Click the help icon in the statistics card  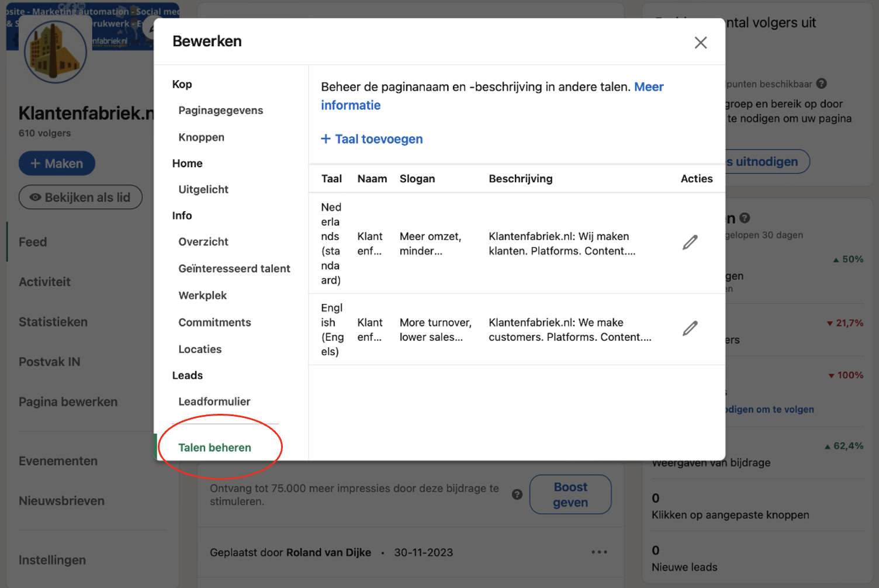click(x=745, y=218)
